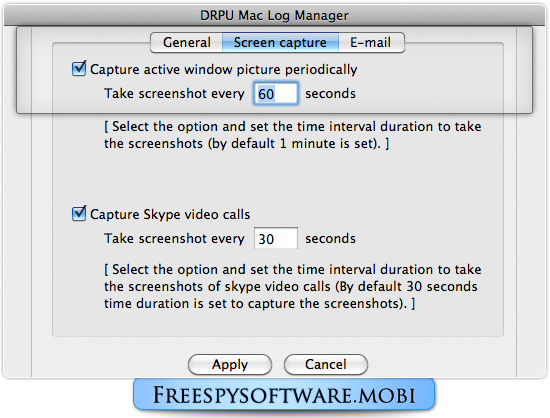Click the 60 seconds interval field
The height and width of the screenshot is (418, 550).
click(x=276, y=94)
